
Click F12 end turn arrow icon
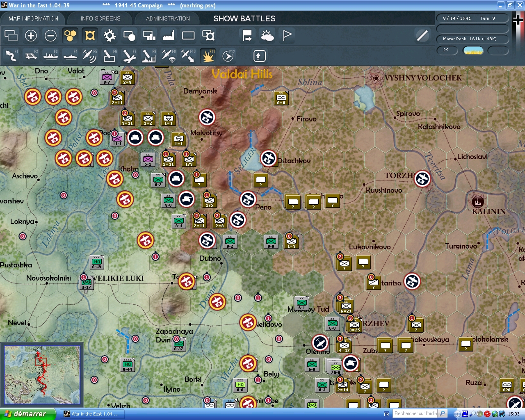(x=228, y=56)
